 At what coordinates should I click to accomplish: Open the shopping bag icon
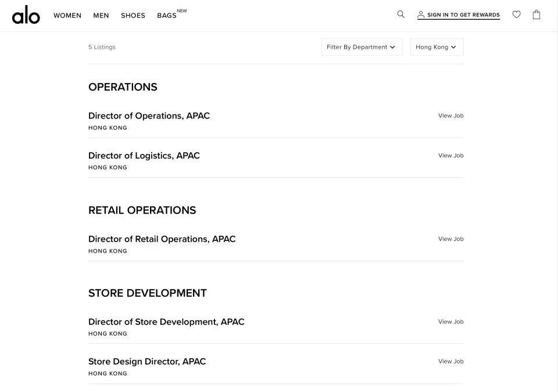[x=536, y=15]
